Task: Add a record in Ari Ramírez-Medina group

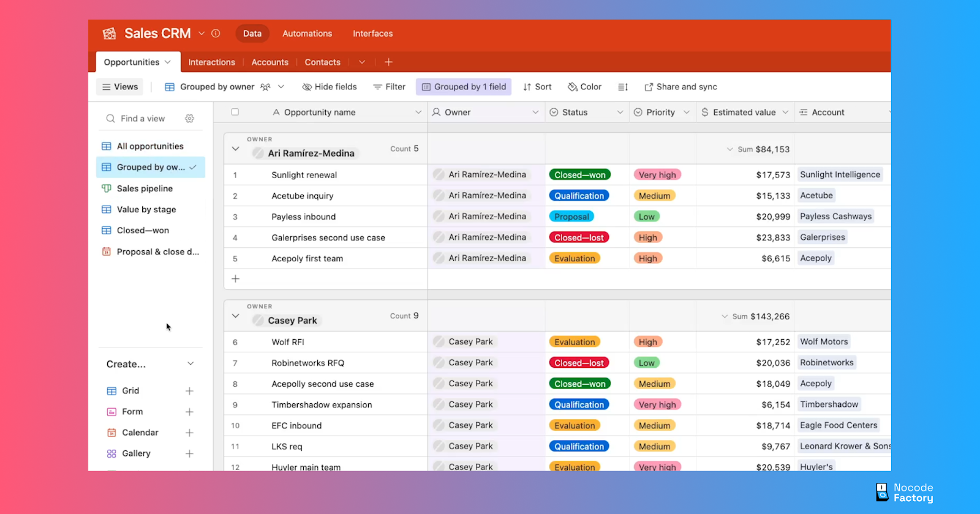Action: click(235, 279)
